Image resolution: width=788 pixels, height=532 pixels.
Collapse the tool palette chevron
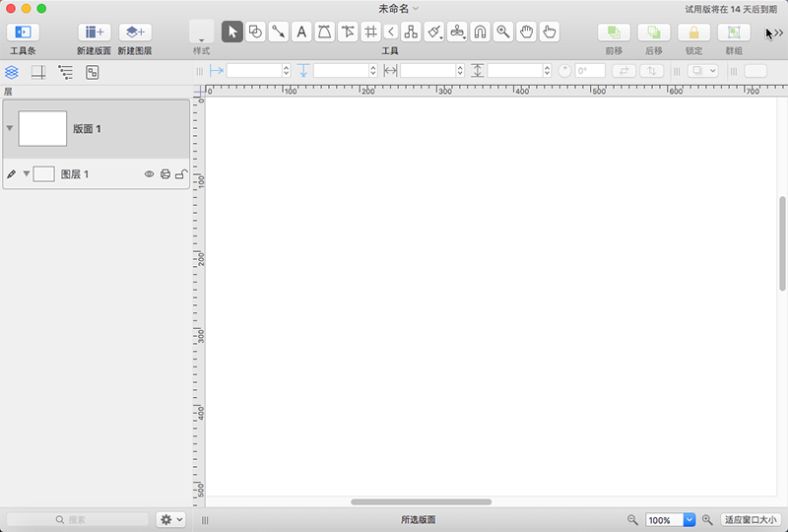tap(391, 32)
